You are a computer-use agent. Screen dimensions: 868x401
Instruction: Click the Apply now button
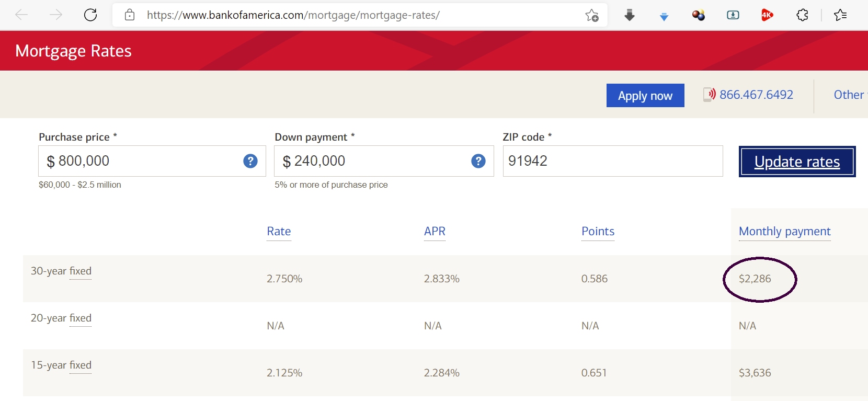(645, 96)
